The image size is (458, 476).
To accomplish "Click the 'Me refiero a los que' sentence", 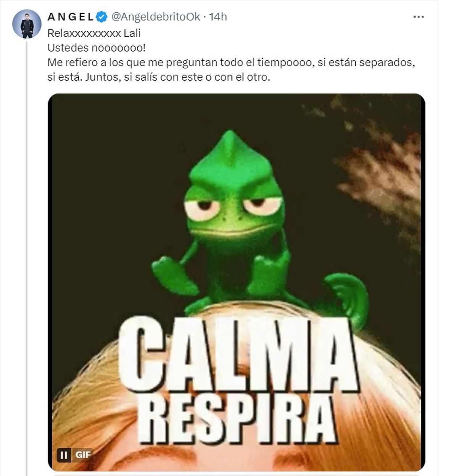I will click(231, 63).
